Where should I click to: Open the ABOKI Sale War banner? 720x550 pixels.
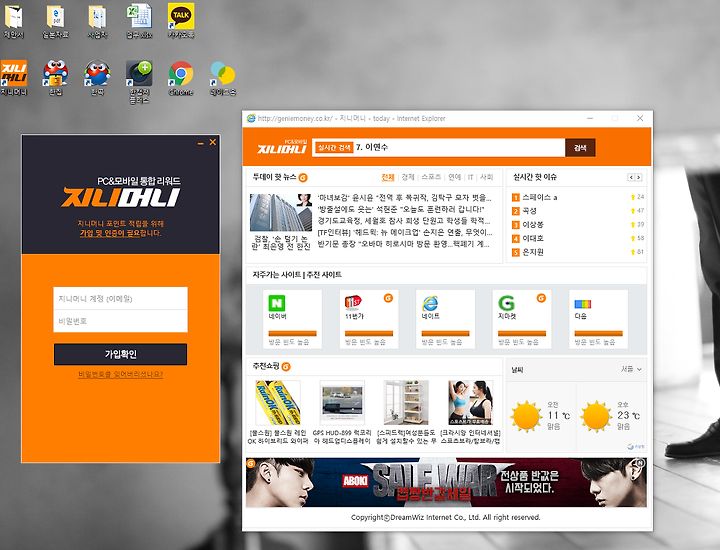tap(446, 482)
